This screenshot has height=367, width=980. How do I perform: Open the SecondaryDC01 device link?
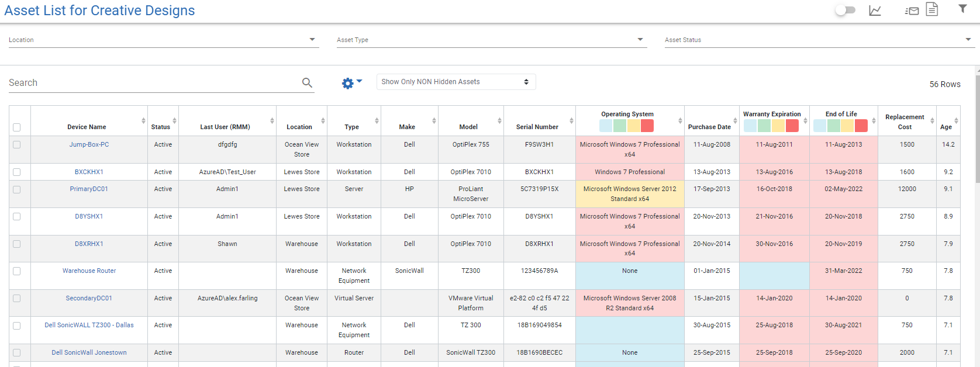(89, 298)
